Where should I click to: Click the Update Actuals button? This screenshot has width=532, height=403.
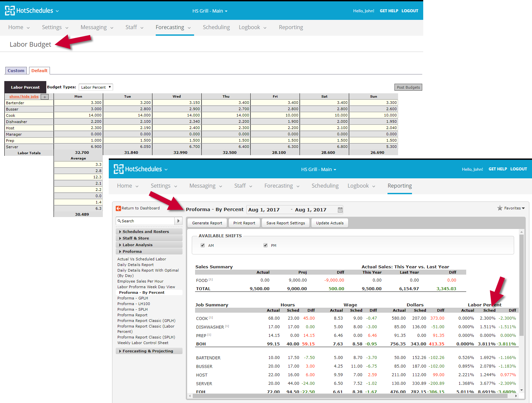(330, 223)
